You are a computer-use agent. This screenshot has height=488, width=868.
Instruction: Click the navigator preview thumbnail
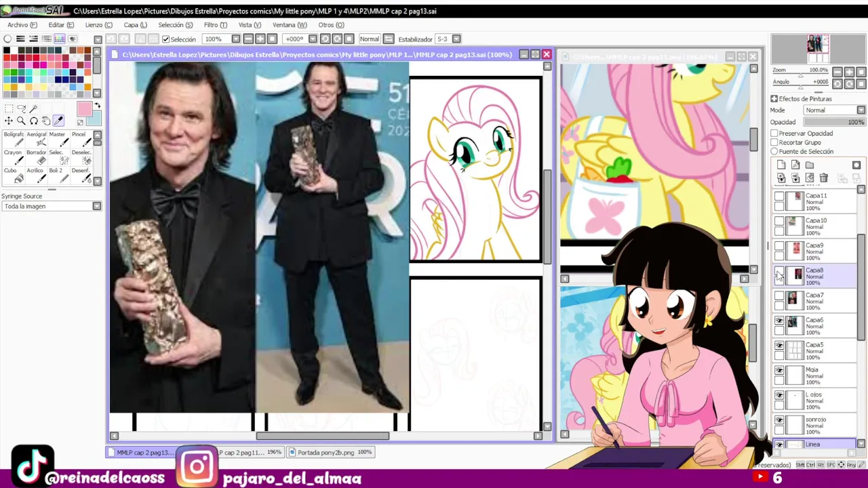click(818, 49)
